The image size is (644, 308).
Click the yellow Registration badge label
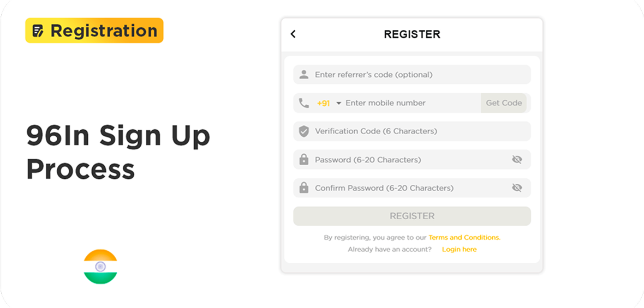94,31
